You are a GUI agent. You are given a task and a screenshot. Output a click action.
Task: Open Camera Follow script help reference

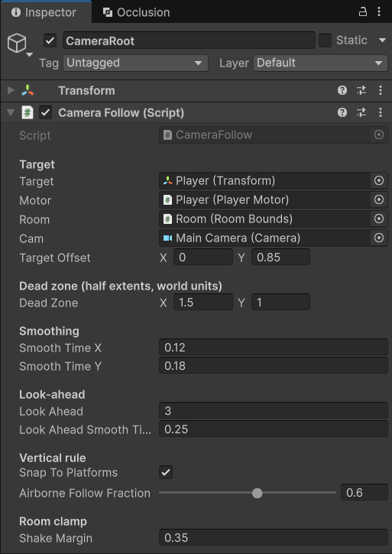342,112
